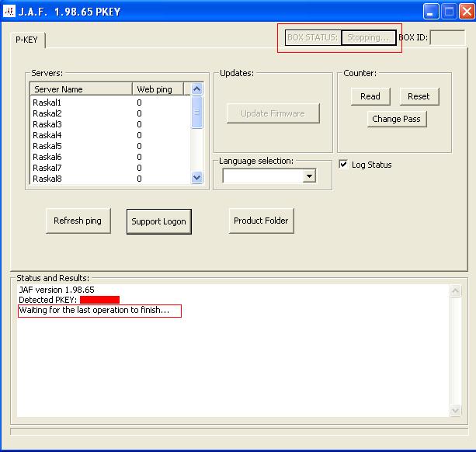
Task: Click the servers list scrollbar thumb
Action: [x=196, y=112]
